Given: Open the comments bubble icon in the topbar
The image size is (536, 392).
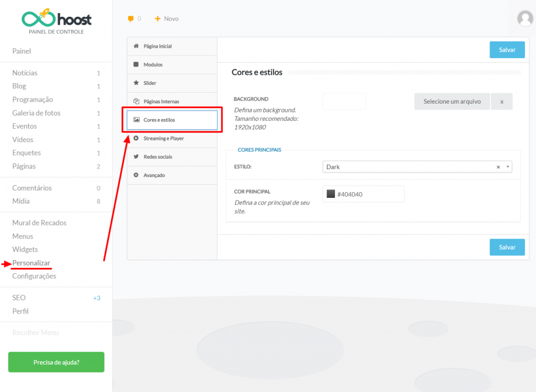Looking at the screenshot, I should click(x=130, y=18).
